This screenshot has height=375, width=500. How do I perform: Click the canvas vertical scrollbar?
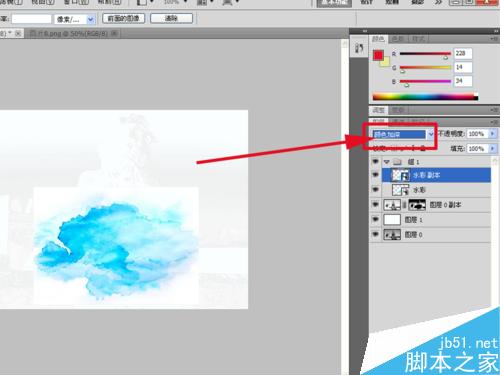(x=345, y=207)
